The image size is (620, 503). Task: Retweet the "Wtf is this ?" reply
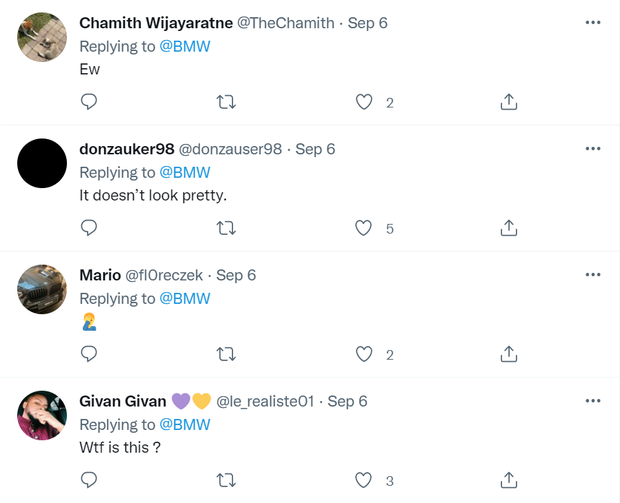coord(227,481)
